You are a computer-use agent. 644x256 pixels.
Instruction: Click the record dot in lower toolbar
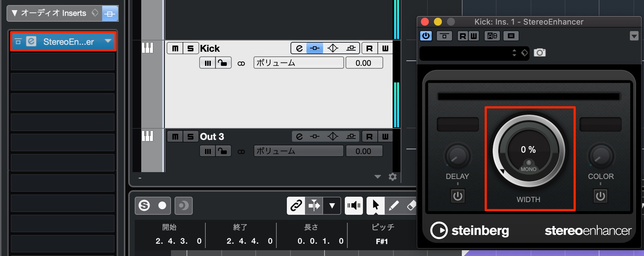[x=162, y=205]
